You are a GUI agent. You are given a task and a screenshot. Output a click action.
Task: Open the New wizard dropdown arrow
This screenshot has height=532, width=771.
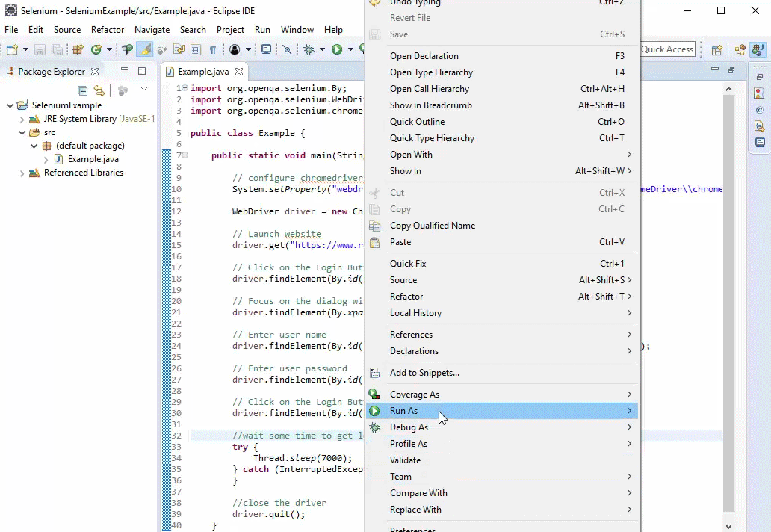(25, 49)
